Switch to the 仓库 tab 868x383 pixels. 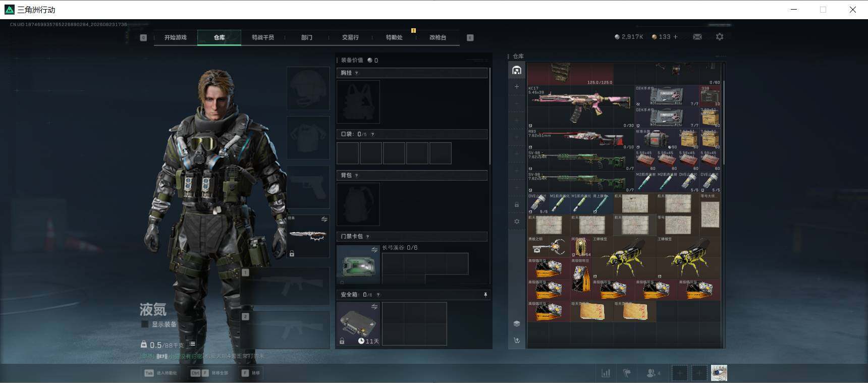pos(219,37)
